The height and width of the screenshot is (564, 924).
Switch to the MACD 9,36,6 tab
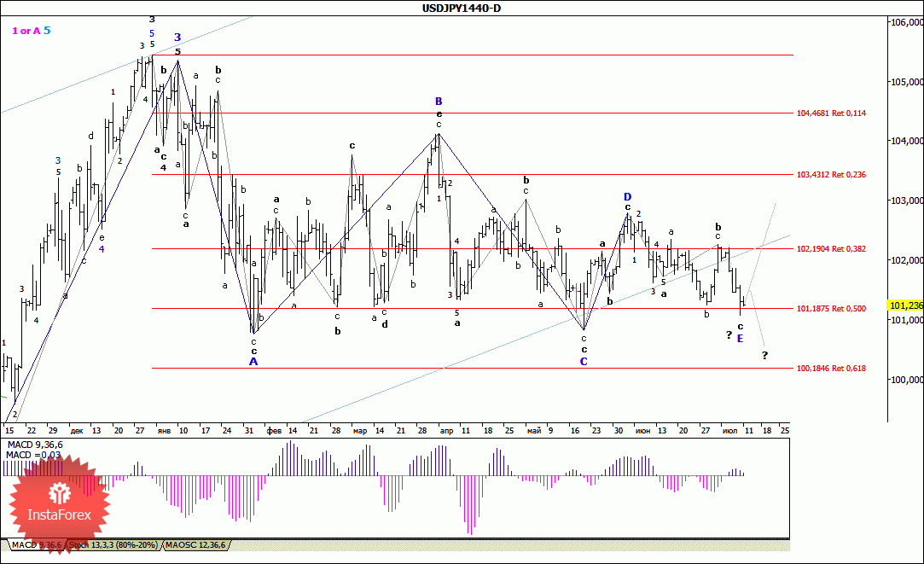(36, 544)
